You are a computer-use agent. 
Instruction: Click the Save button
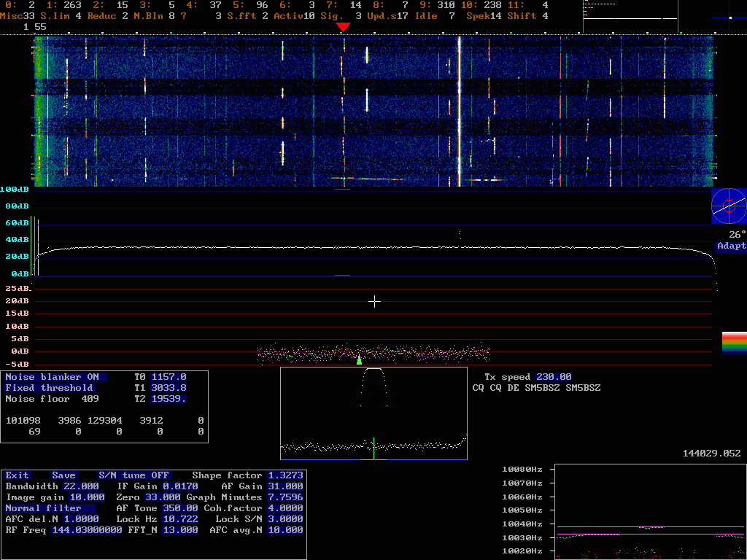tap(64, 475)
